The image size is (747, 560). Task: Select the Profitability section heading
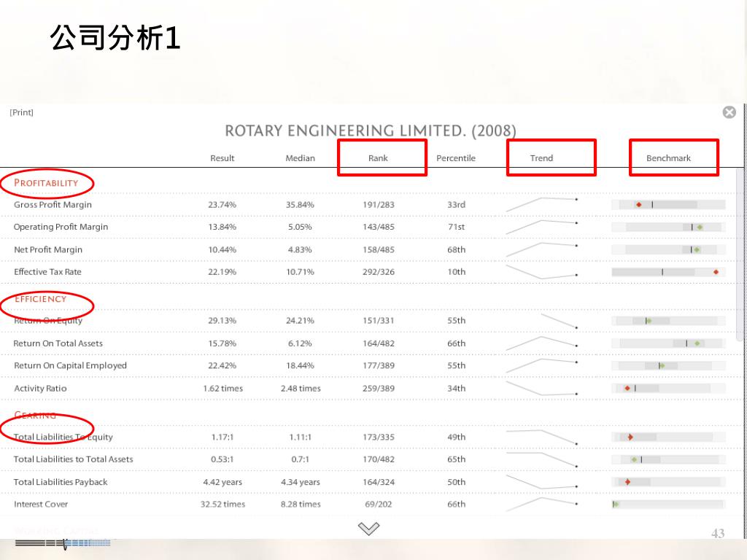(x=46, y=183)
